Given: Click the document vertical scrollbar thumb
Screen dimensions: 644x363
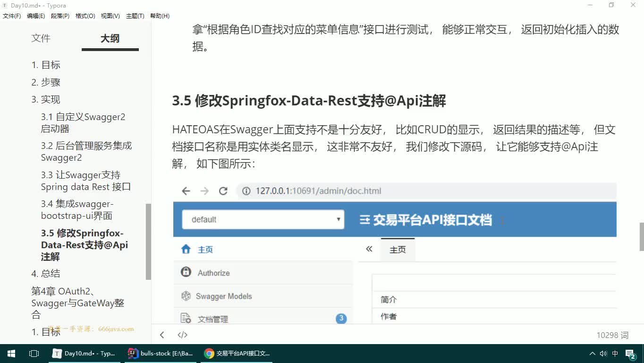Looking at the screenshot, I should (642, 236).
